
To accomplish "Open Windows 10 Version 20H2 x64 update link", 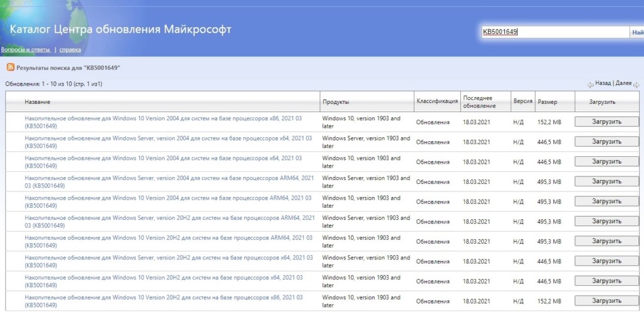I will pos(164,282).
